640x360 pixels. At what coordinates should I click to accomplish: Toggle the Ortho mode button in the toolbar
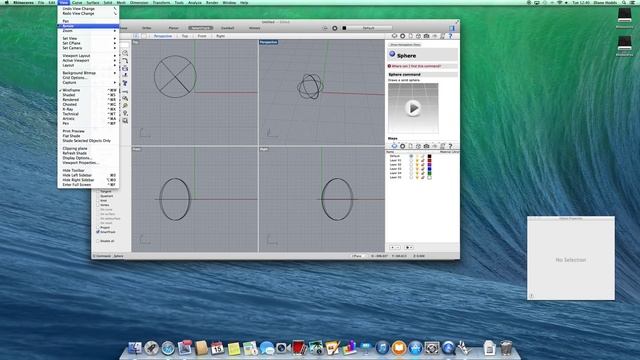coord(147,28)
